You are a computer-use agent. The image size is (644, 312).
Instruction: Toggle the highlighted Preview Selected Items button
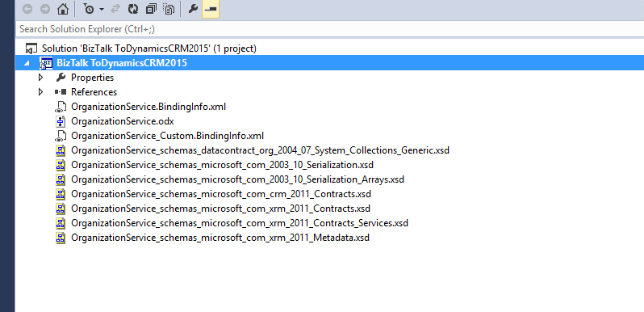211,9
